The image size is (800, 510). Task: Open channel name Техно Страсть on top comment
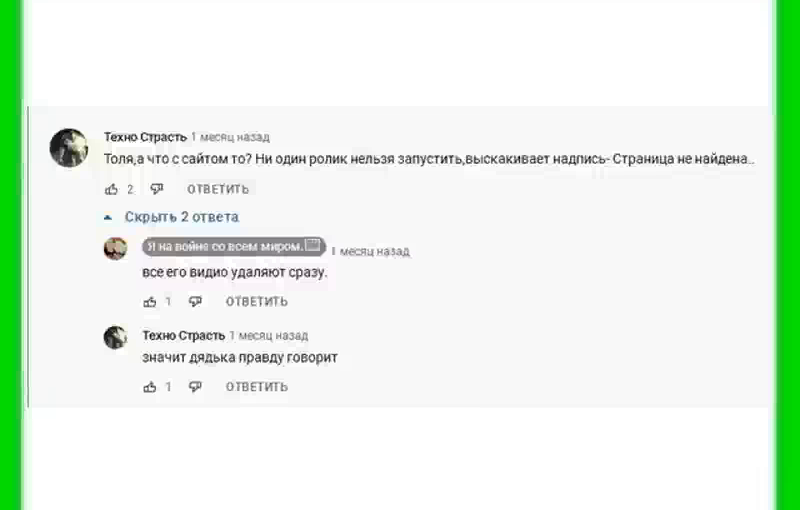coord(145,137)
